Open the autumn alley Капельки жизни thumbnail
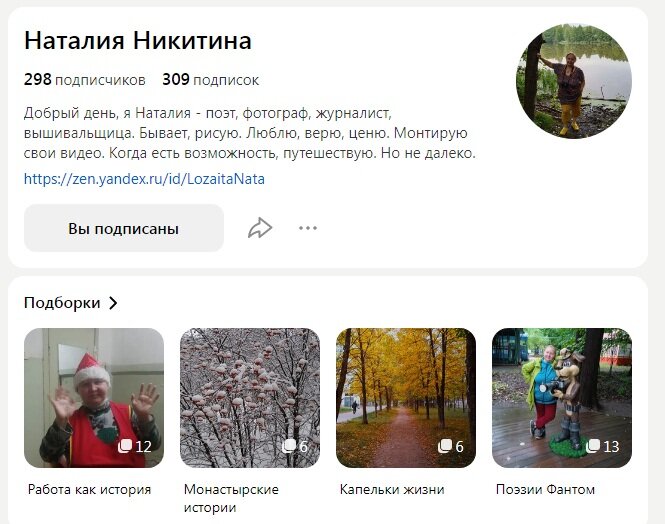The image size is (665, 524). (406, 398)
